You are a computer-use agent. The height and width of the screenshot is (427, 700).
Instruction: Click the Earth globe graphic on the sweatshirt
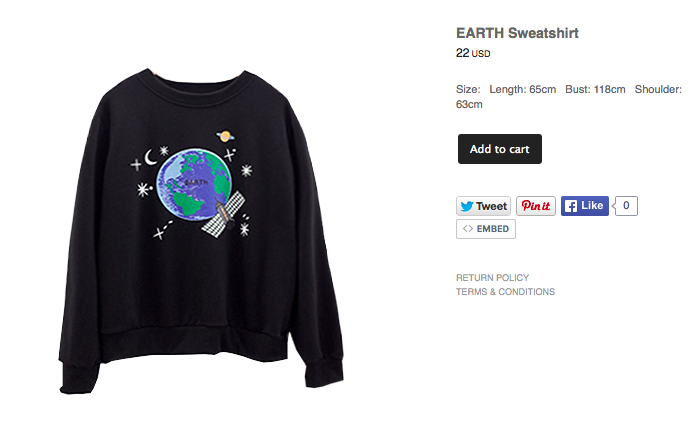194,184
